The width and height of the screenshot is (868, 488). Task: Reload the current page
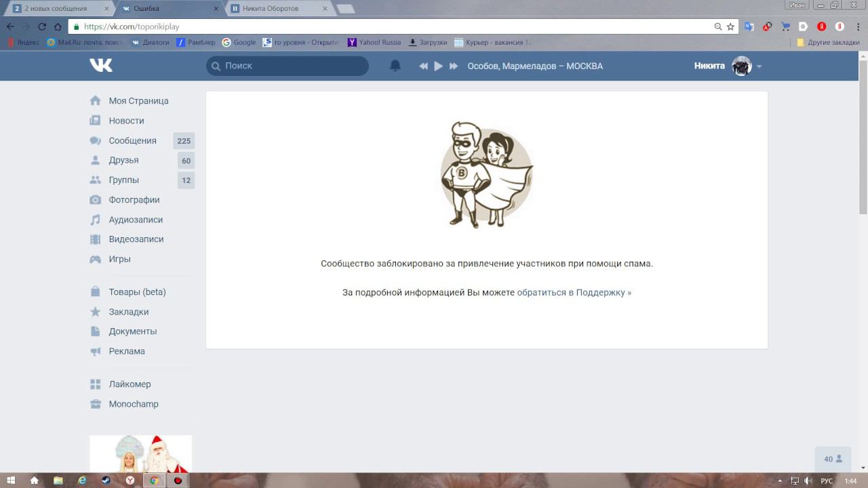click(42, 26)
